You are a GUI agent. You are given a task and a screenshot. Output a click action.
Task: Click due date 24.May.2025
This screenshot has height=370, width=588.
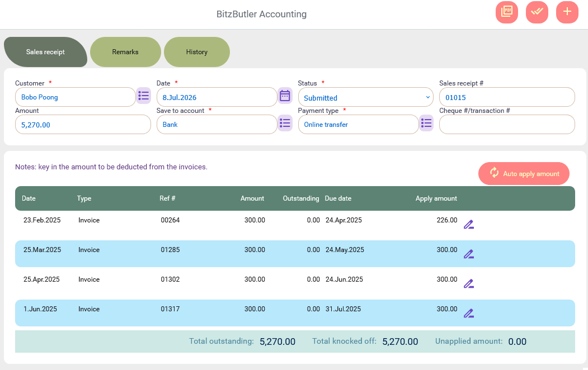click(x=345, y=250)
